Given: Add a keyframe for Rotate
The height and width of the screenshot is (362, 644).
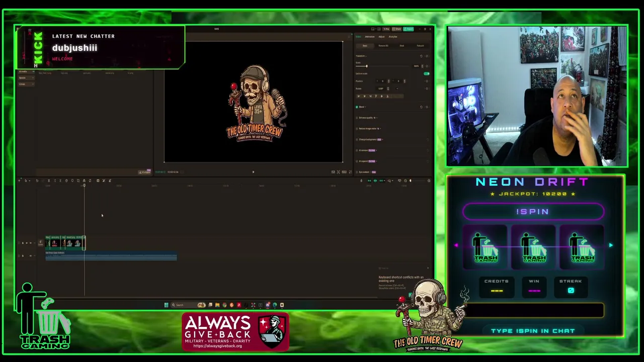Looking at the screenshot, I should tap(427, 88).
